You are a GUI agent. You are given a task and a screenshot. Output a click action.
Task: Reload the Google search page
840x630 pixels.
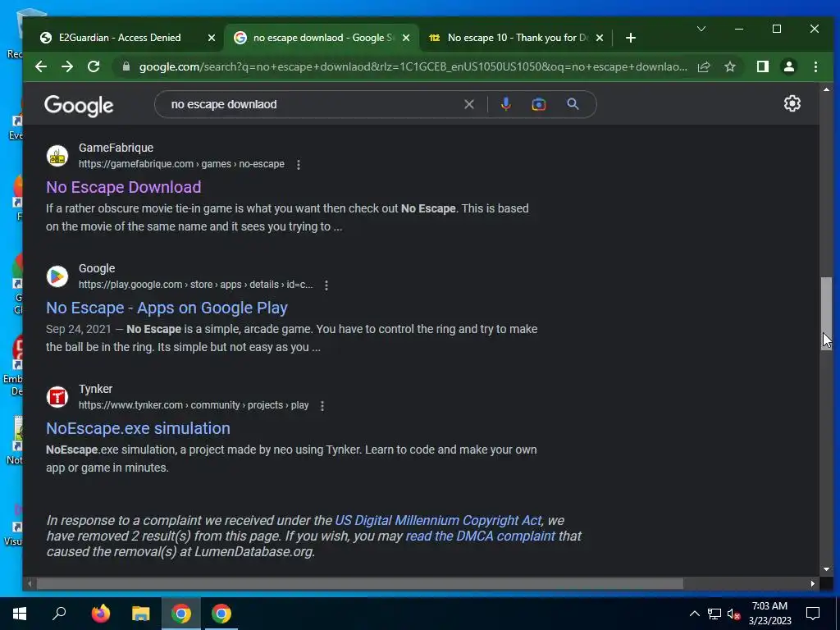pyautogui.click(x=94, y=66)
